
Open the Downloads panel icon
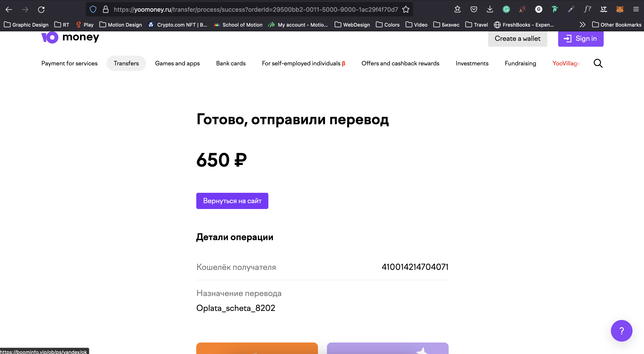(490, 9)
